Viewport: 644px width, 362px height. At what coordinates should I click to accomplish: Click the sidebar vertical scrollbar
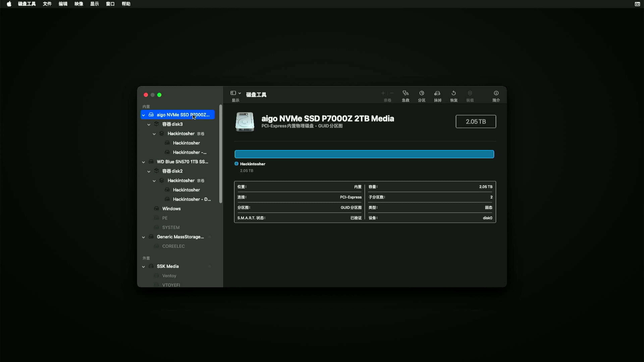221,154
